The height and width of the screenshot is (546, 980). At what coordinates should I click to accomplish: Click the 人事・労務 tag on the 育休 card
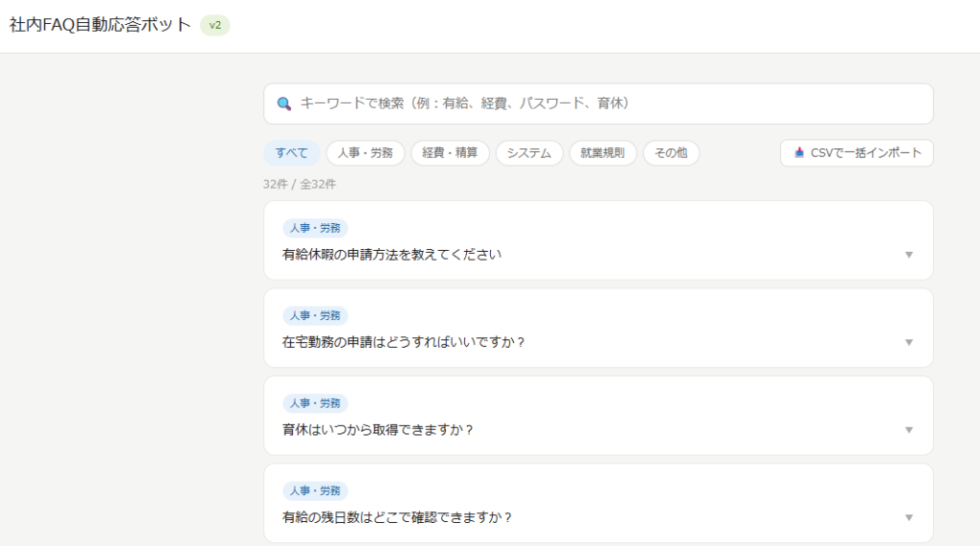315,403
